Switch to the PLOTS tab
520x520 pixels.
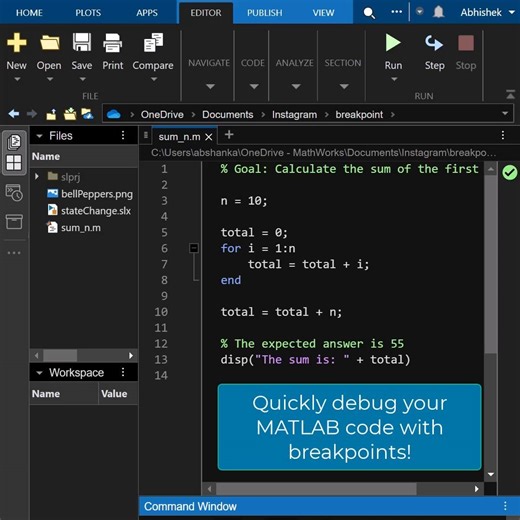click(x=88, y=13)
